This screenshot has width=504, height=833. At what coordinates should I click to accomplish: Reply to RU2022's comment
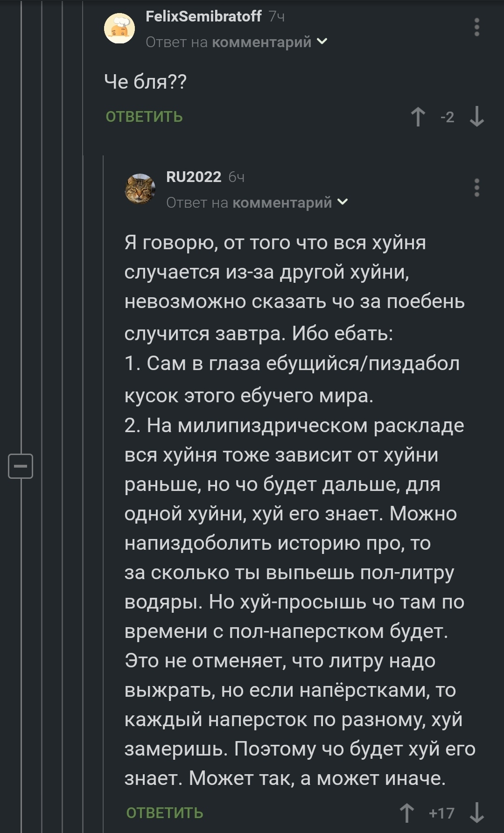coord(165,813)
